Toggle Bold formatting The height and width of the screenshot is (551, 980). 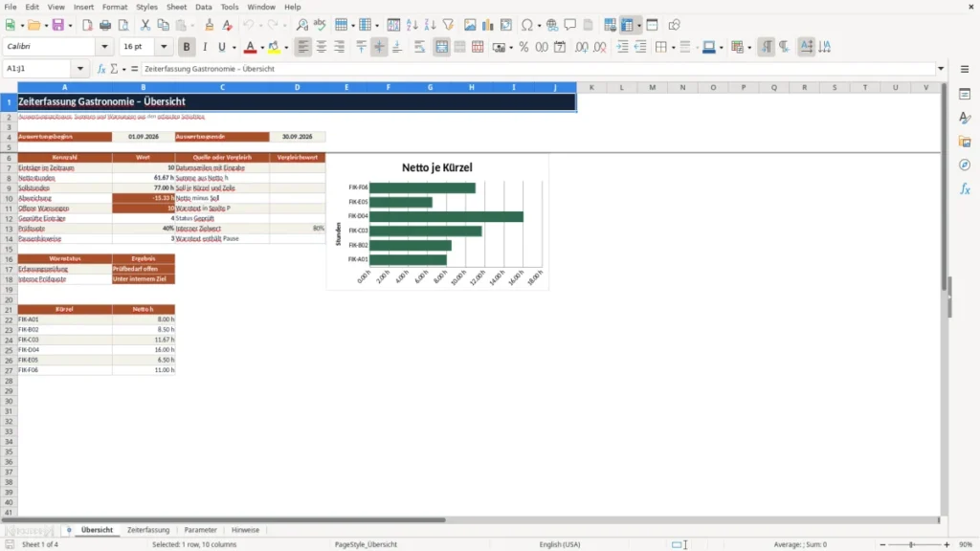(x=187, y=47)
